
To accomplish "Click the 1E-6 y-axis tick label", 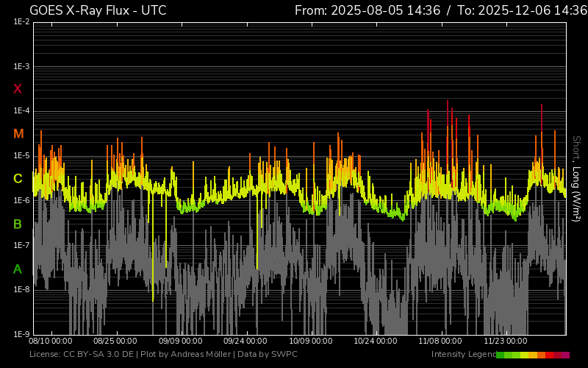I will (21, 200).
